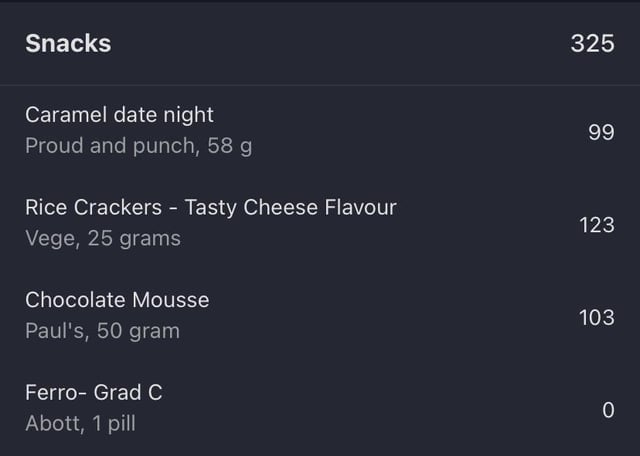
Task: Click the Chocolate Mousse row background
Action: [320, 316]
